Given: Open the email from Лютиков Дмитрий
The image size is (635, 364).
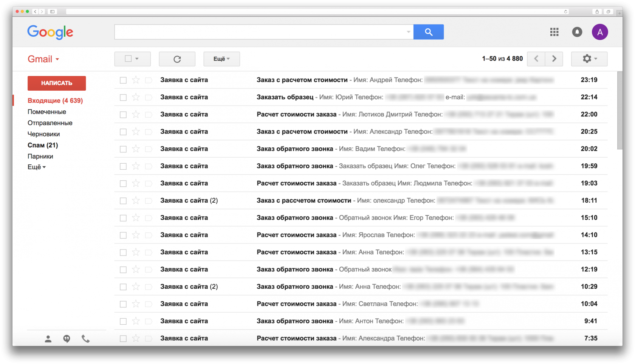Looking at the screenshot, I should click(361, 114).
